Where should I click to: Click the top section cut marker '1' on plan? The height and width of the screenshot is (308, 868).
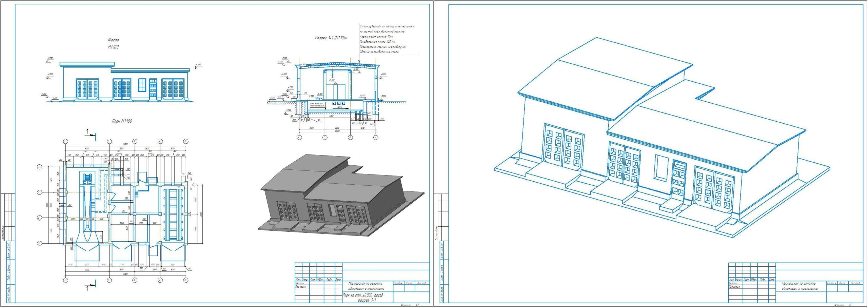[90, 134]
